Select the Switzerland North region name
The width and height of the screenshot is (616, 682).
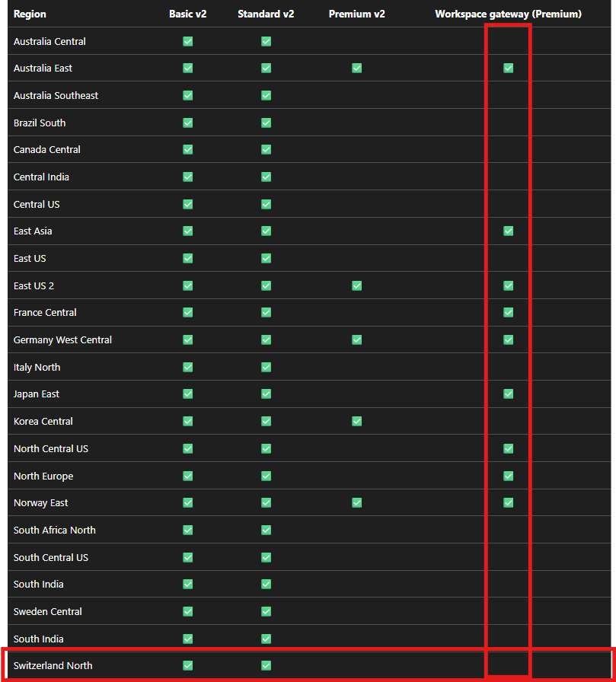click(x=53, y=665)
